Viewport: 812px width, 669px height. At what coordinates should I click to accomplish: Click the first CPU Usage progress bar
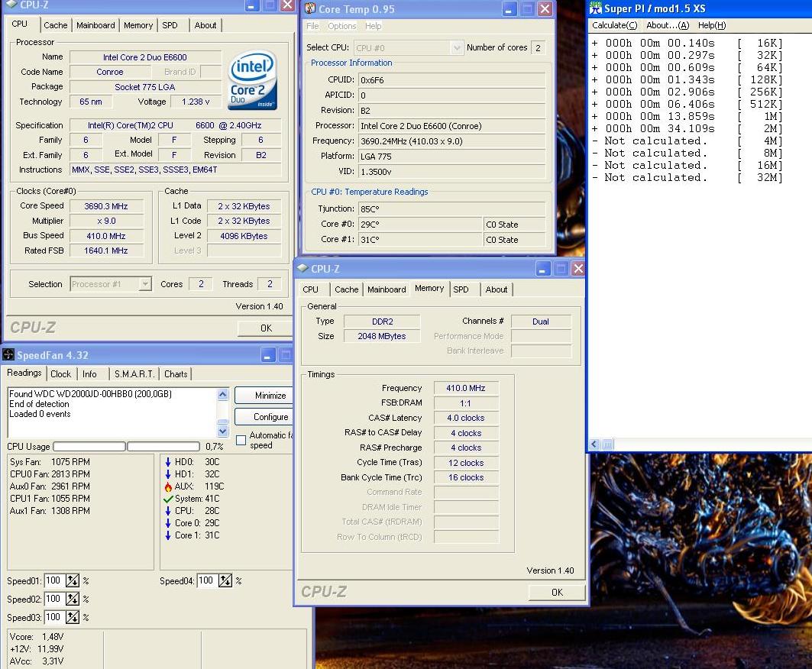pyautogui.click(x=89, y=446)
